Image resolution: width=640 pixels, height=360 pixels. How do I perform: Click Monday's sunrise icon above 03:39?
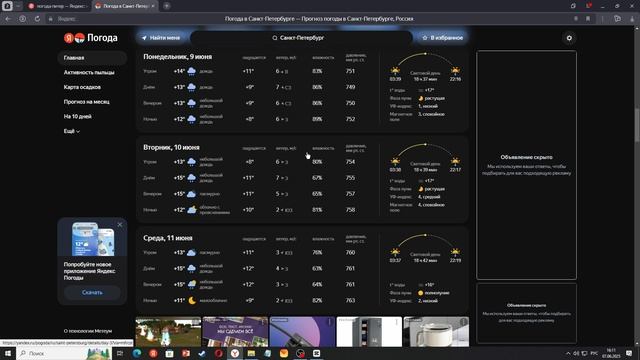[x=395, y=71]
